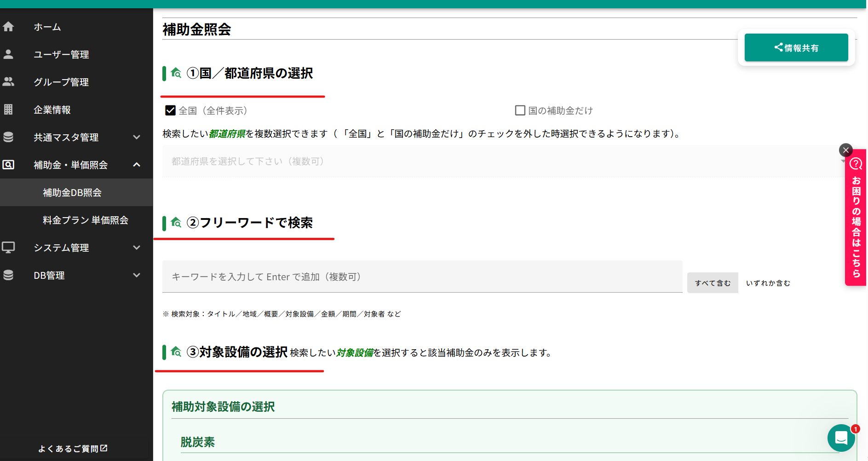
Task: Click the 情報共有 share button
Action: click(x=796, y=48)
